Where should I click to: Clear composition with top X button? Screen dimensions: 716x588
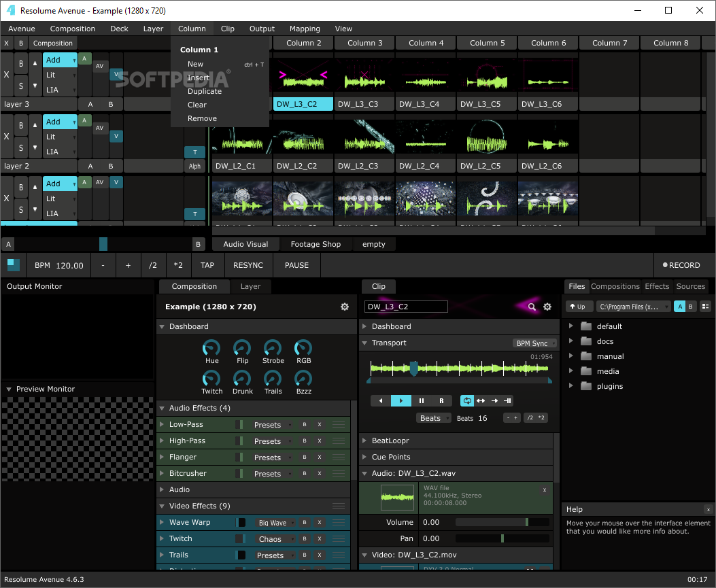point(6,44)
